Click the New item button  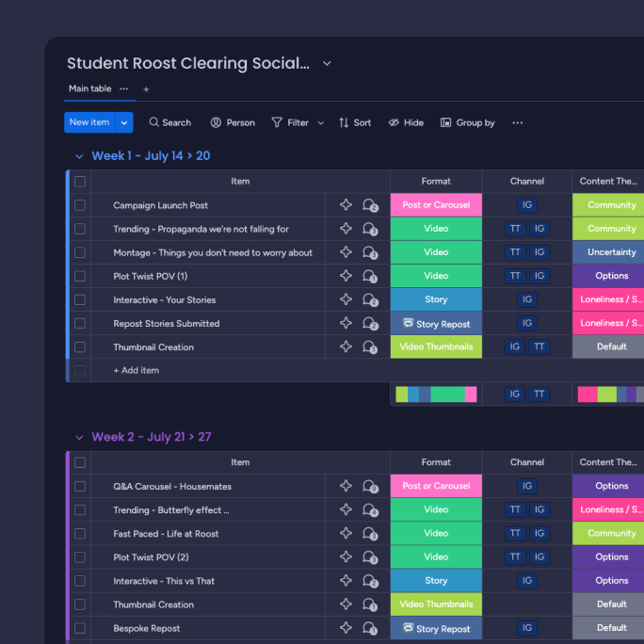click(x=89, y=122)
